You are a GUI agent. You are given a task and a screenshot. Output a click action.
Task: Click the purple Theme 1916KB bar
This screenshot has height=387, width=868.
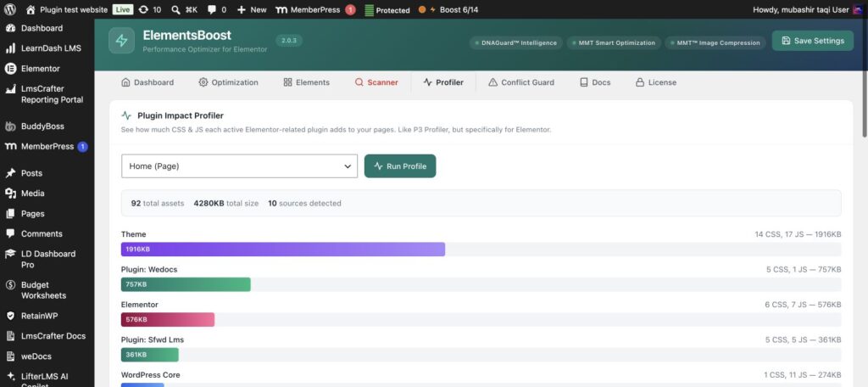(283, 250)
